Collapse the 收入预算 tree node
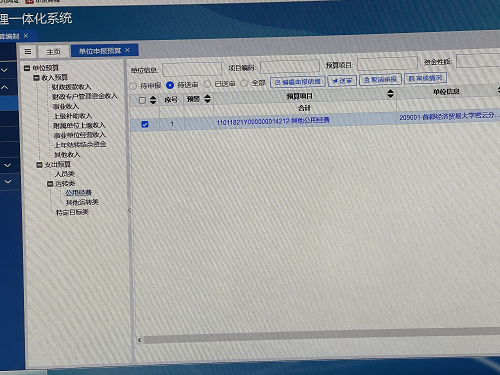 [36, 78]
